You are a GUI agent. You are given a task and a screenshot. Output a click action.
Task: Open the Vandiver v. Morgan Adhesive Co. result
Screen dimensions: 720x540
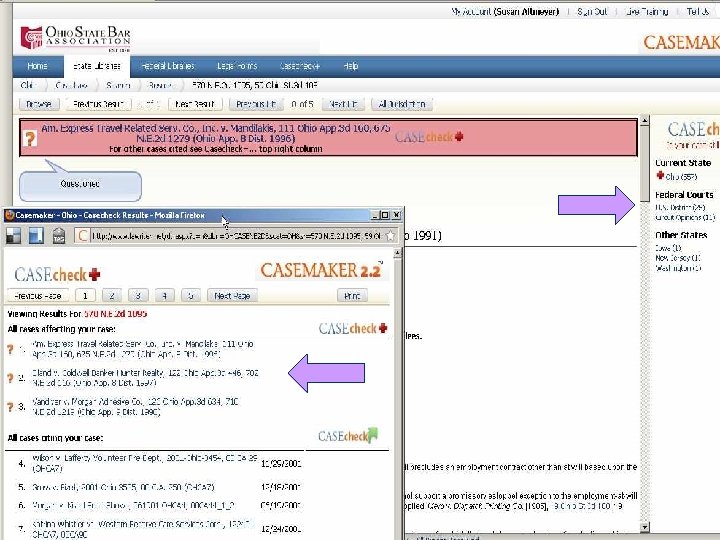(135, 407)
